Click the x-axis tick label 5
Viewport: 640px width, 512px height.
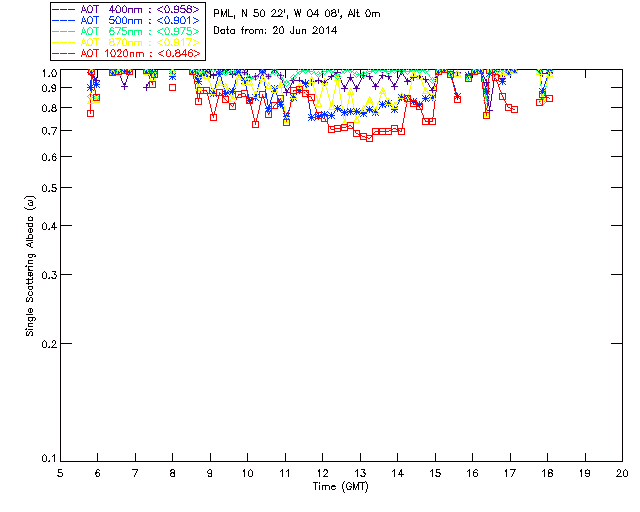[60, 473]
